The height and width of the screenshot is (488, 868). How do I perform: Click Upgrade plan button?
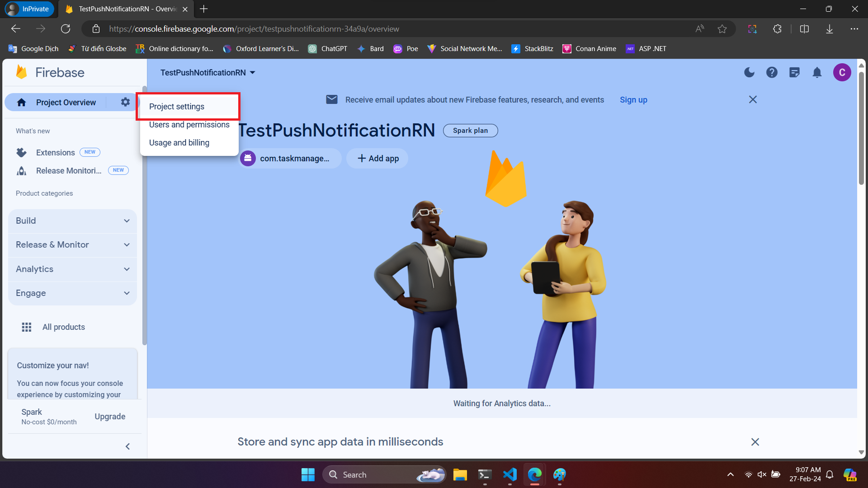[x=110, y=417]
